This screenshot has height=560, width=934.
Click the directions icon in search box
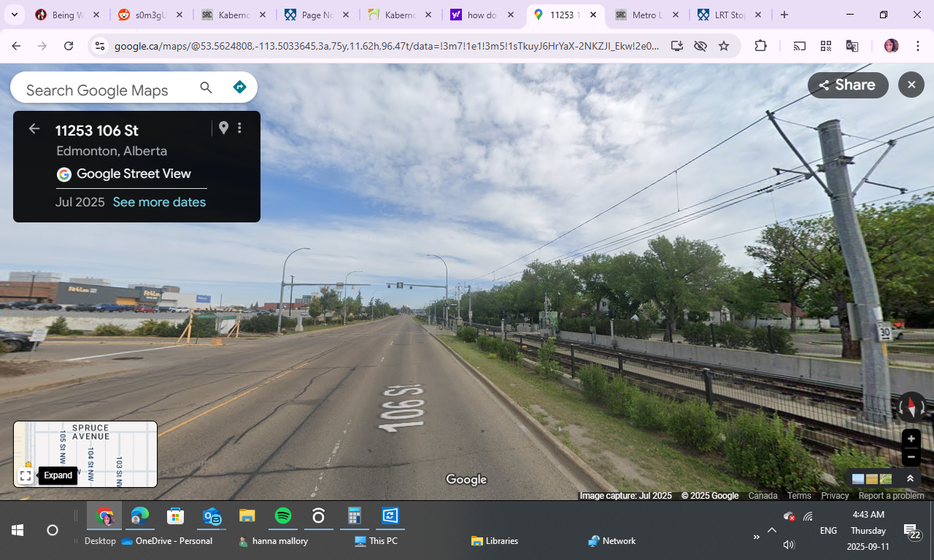coord(239,87)
